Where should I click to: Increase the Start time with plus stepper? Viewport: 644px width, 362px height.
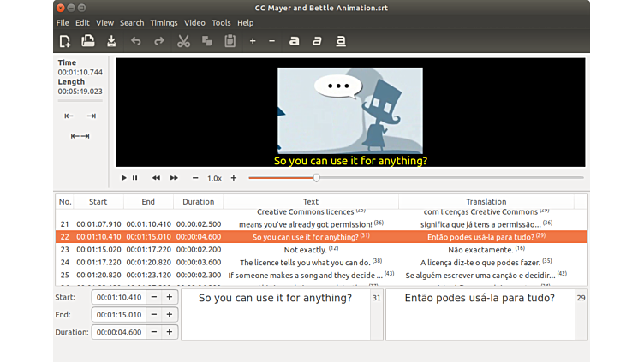click(169, 297)
